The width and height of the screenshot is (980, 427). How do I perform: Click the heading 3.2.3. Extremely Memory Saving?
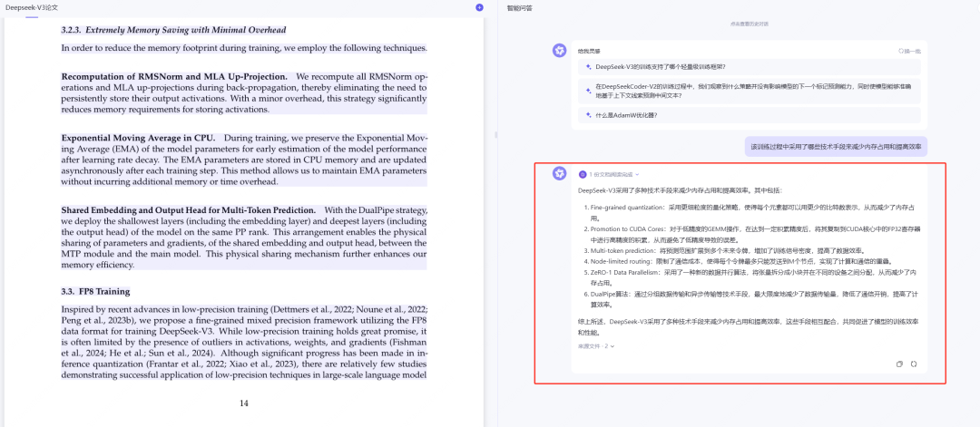pos(173,30)
